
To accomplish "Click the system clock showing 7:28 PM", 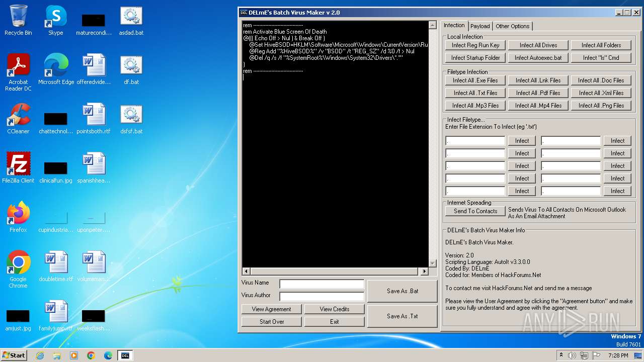I will tap(618, 355).
